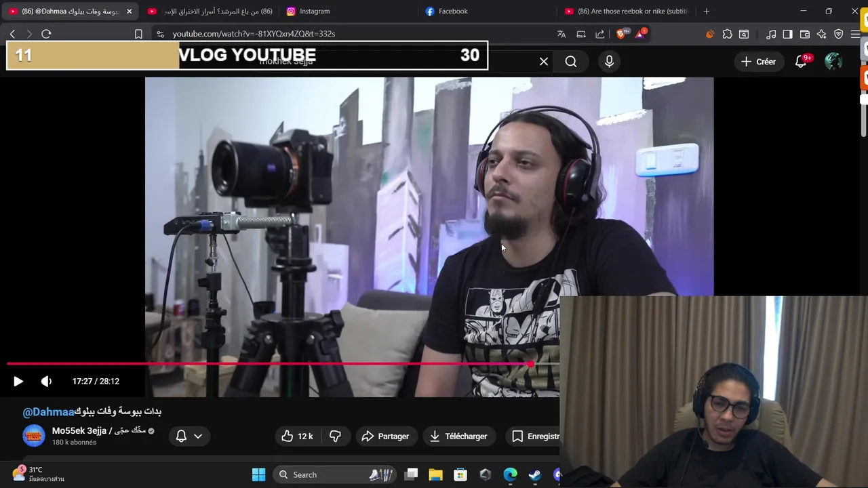Open the Windows Start menu
The image size is (868, 488).
[258, 475]
